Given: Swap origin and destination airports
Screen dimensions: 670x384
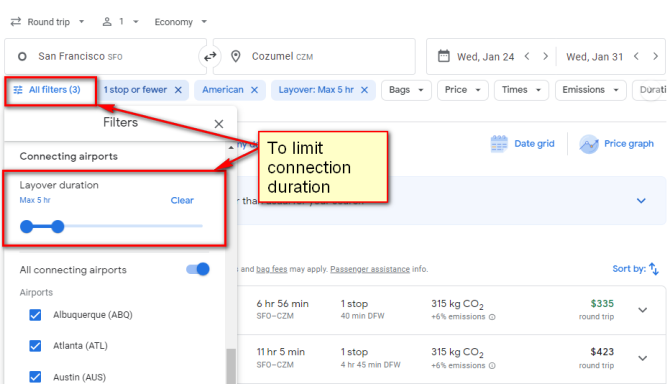Looking at the screenshot, I should click(210, 56).
